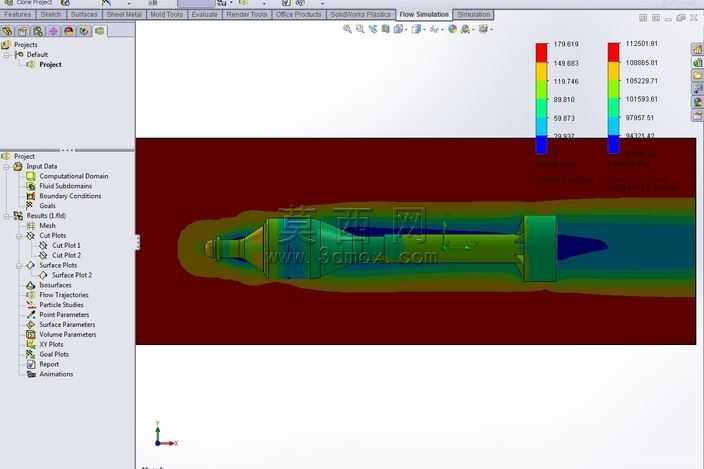Click the Hide/Show Items icon

(434, 29)
